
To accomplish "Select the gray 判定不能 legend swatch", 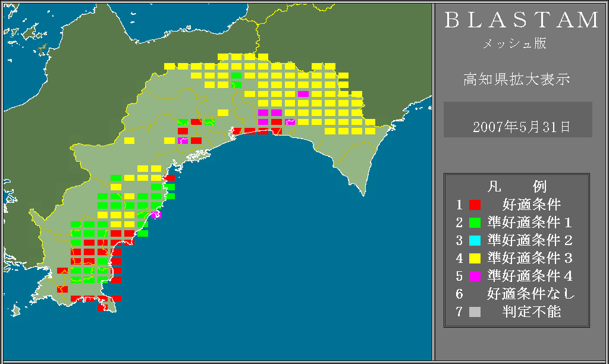I will click(475, 312).
